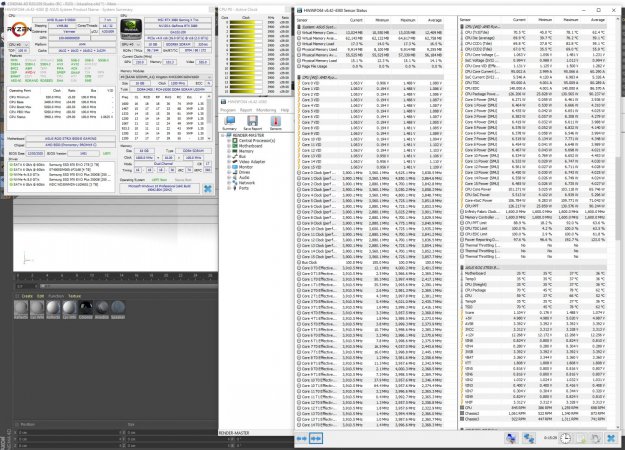Open the Report menu in HWiNFO
Screen dimensions: 625x450
[246, 110]
